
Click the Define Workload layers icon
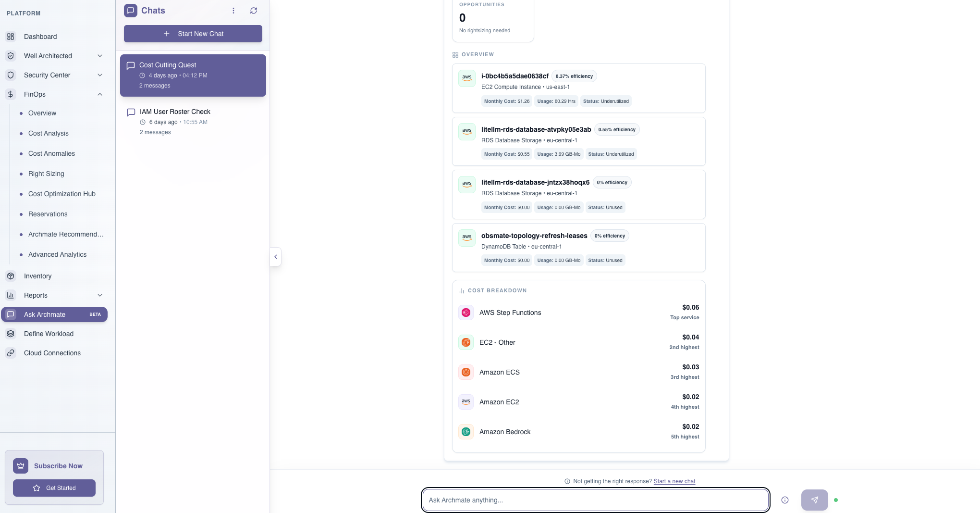click(x=11, y=334)
